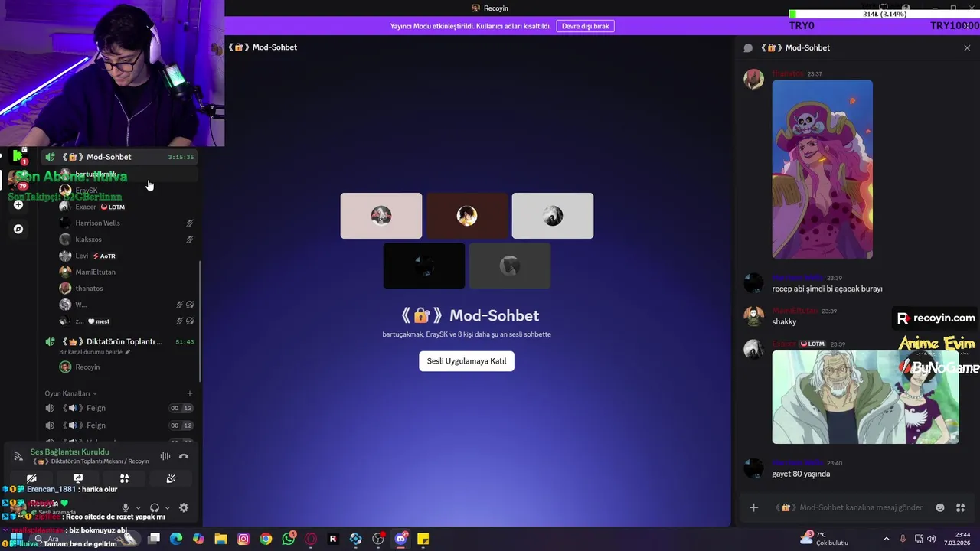Open weather widget 7°C Çok bulutlu

823,539
